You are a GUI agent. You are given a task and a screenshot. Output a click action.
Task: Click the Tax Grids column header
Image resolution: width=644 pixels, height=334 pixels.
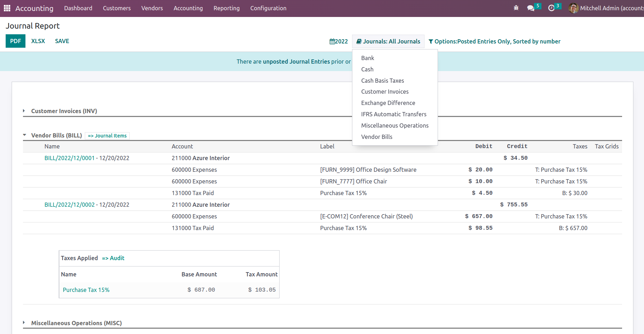[607, 146]
